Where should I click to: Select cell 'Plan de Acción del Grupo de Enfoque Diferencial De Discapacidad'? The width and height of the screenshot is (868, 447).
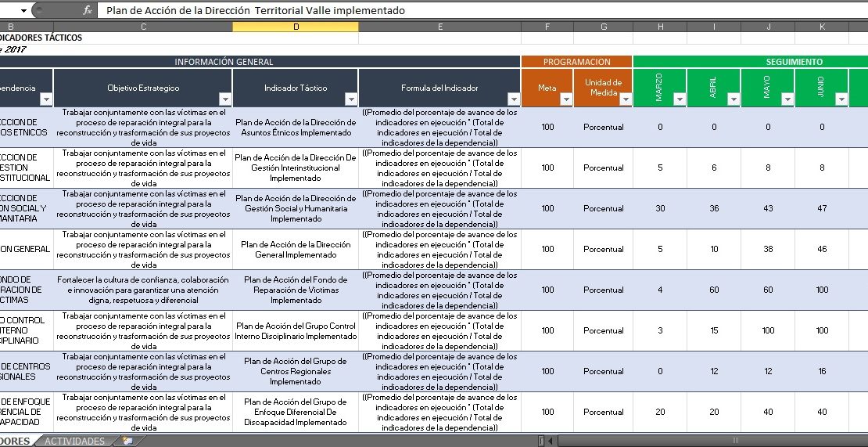(x=296, y=412)
